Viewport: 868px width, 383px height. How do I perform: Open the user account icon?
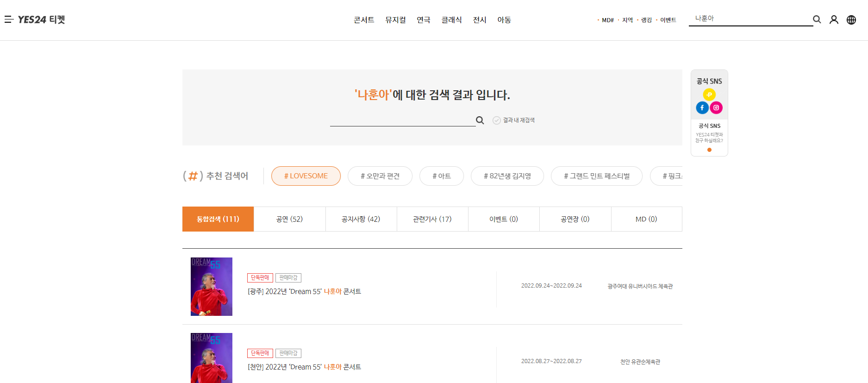(x=834, y=19)
